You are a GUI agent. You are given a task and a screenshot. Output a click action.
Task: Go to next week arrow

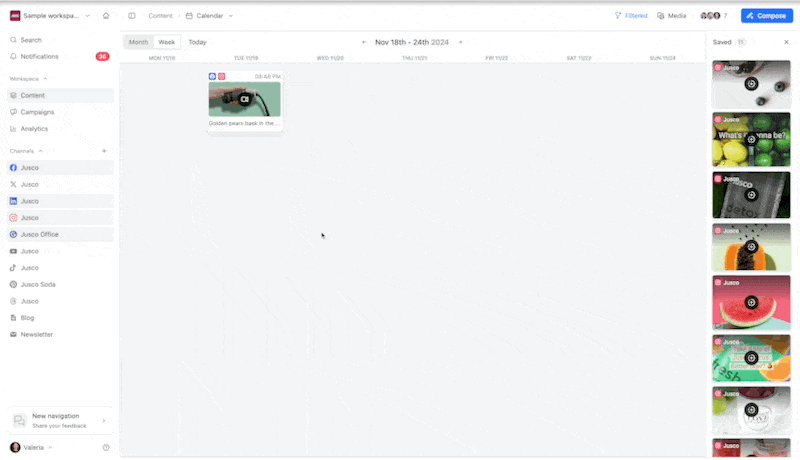460,42
